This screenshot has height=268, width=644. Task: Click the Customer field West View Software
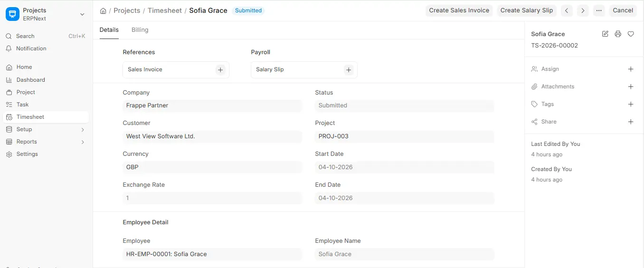point(212,136)
